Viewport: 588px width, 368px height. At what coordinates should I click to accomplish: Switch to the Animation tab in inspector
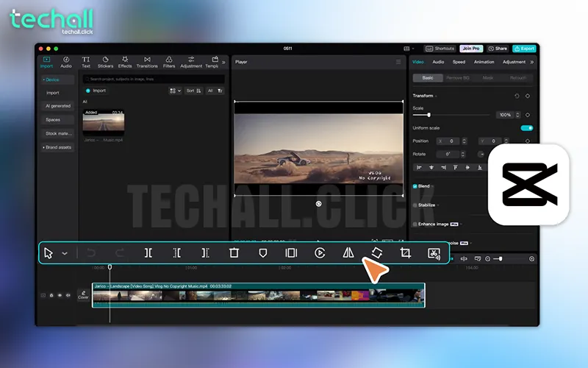484,62
